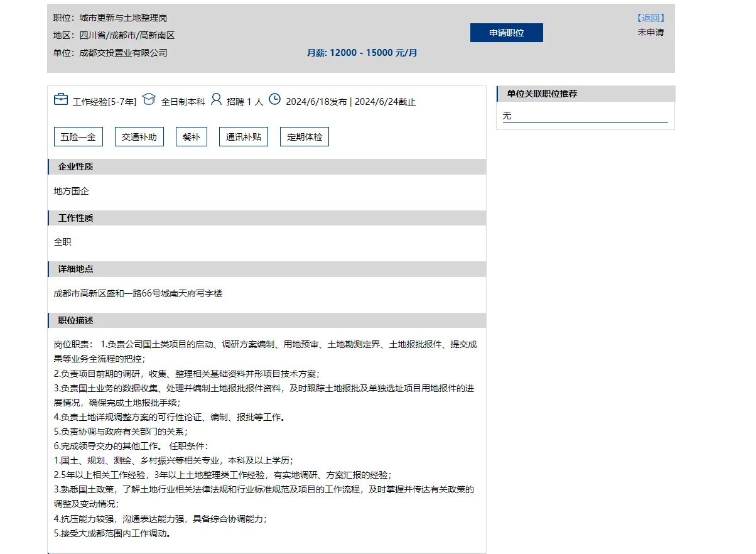Select the 五险一金 benefit tag
This screenshot has width=756, height=554.
pyautogui.click(x=78, y=136)
